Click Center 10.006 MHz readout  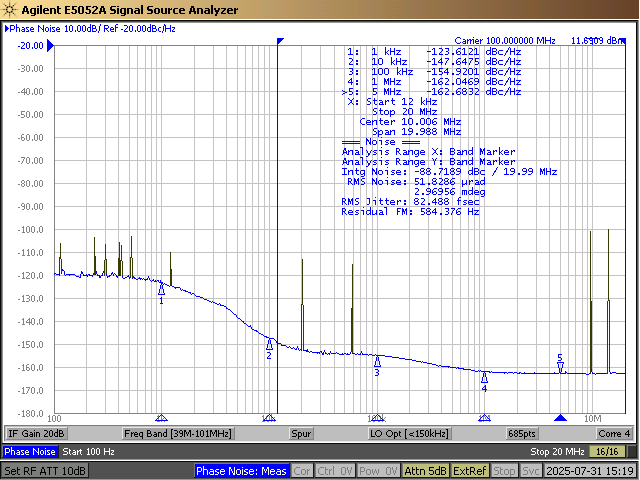pos(410,122)
